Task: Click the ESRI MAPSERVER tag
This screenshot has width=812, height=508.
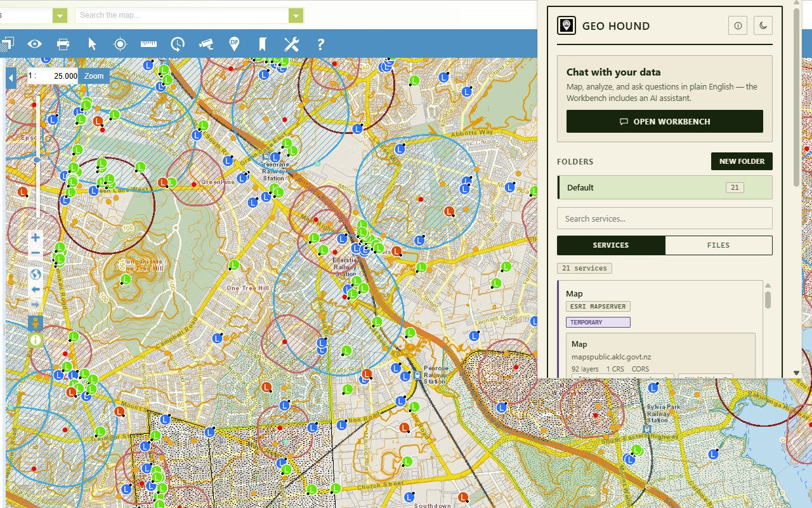Action: (x=598, y=307)
